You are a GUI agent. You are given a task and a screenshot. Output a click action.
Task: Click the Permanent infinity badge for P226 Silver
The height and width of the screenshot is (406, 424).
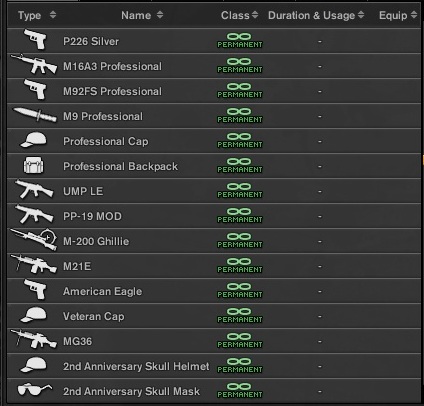pos(240,41)
